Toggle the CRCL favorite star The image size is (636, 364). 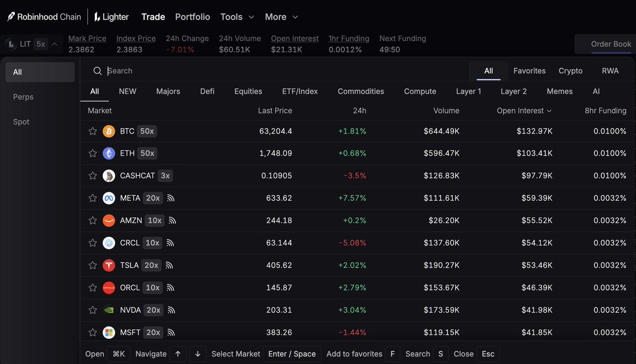click(93, 243)
